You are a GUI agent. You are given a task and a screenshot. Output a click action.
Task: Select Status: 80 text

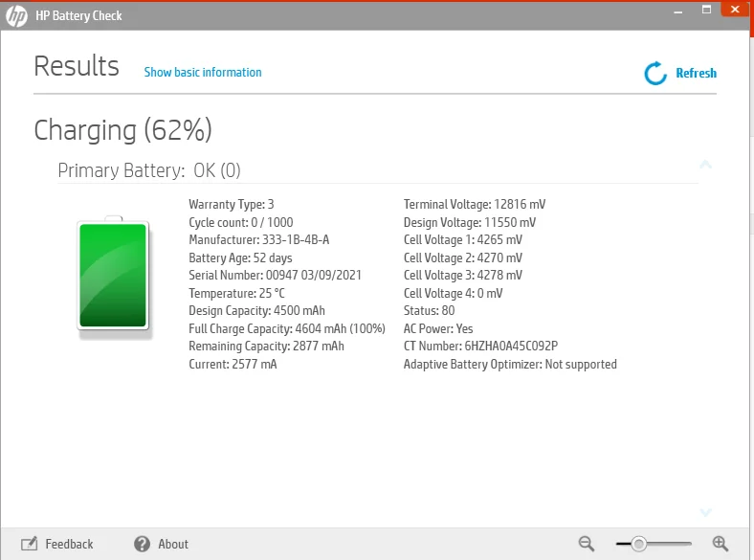pos(429,310)
